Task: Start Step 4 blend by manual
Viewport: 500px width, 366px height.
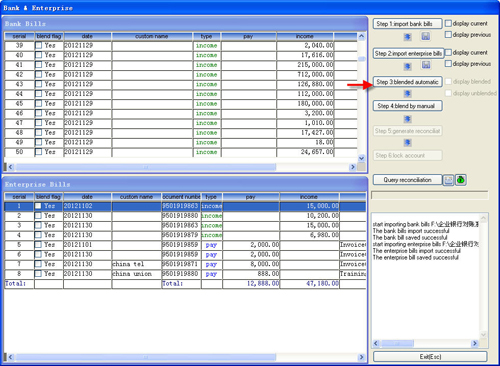Action: tap(407, 106)
